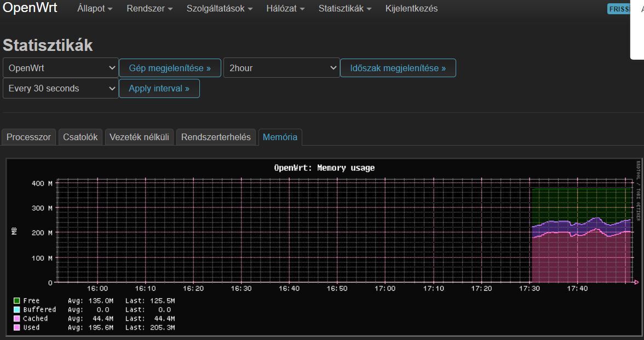Viewport: 644px width, 340px height.
Task: Open the OpenWrt host dropdown
Action: point(61,68)
